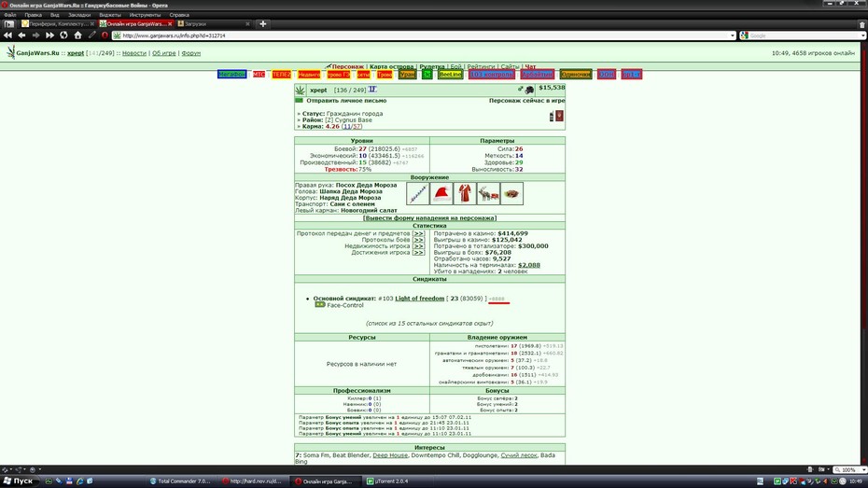Click the BeeLine colored button
The width and height of the screenshot is (868, 488).
(450, 74)
